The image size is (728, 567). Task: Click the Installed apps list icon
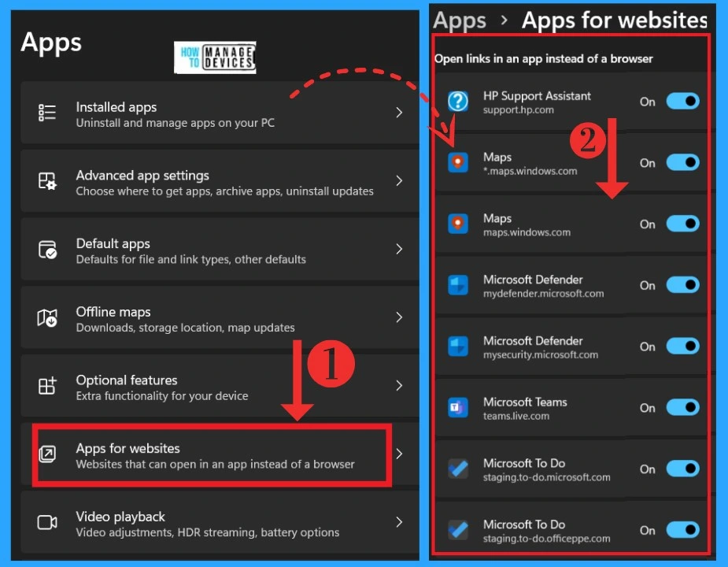[47, 113]
